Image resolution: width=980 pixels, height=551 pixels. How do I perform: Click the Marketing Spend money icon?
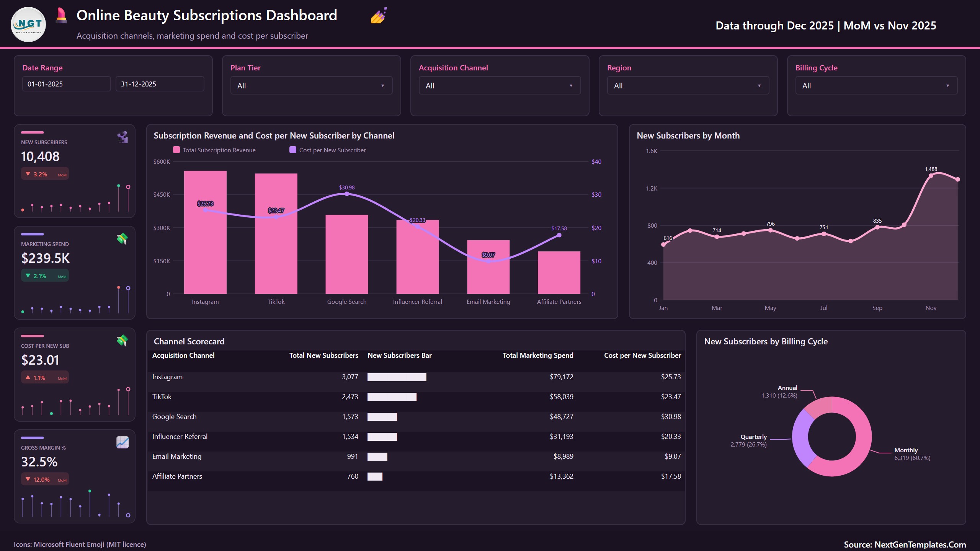(122, 239)
